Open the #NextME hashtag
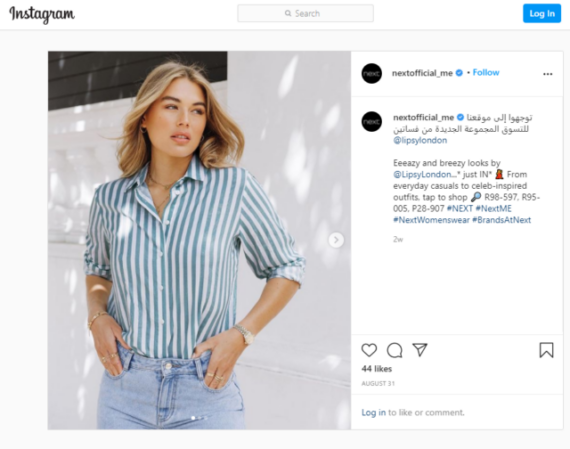 [493, 209]
